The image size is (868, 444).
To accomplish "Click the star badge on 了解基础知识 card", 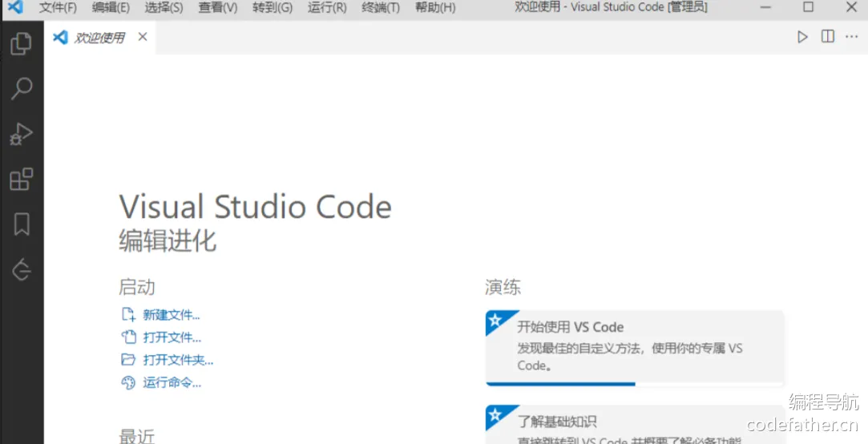I will pyautogui.click(x=495, y=414).
